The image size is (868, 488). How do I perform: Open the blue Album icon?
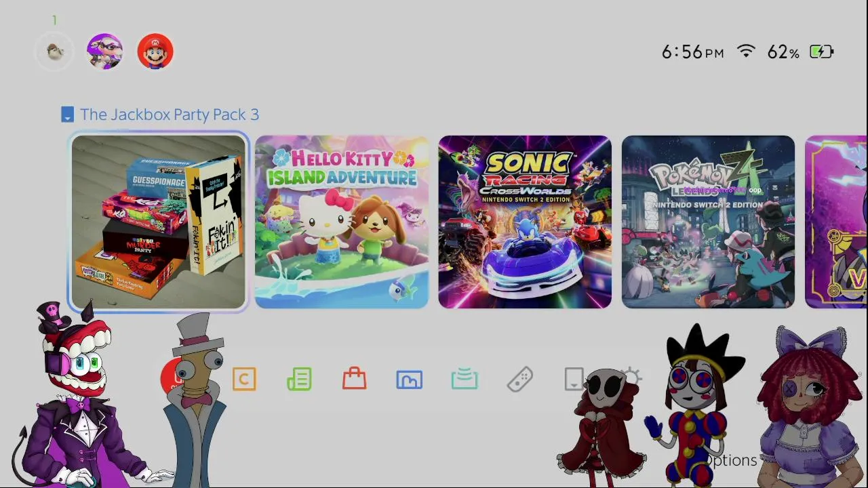pos(409,380)
